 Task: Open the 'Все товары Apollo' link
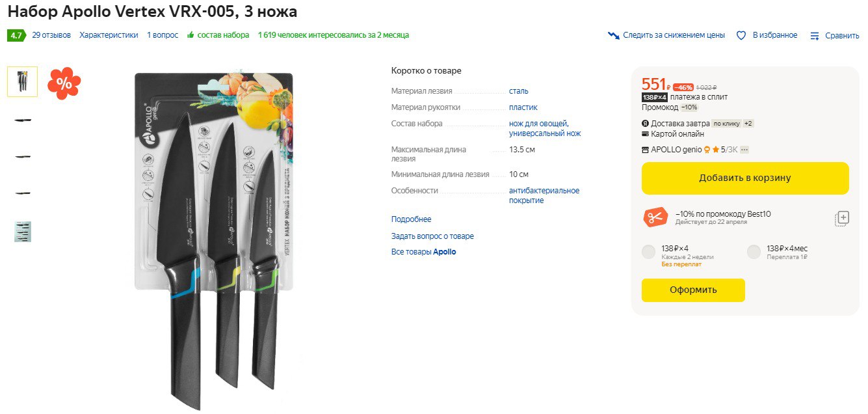[423, 252]
